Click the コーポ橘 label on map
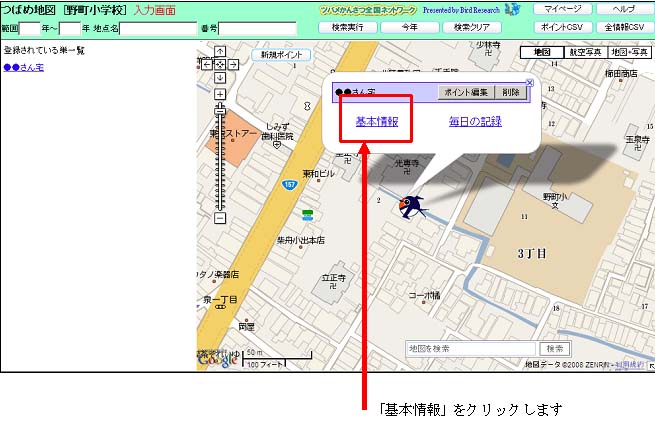Image resolution: width=655 pixels, height=421 pixels. tap(424, 295)
